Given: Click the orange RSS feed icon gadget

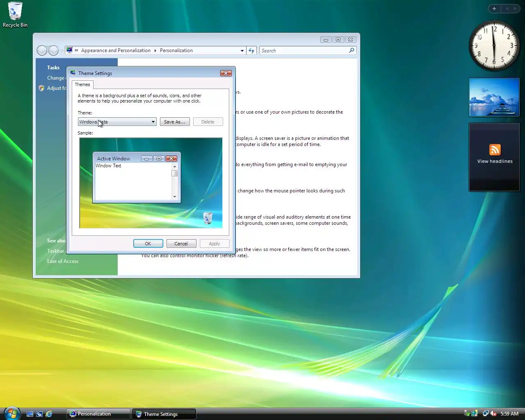Looking at the screenshot, I should 495,150.
